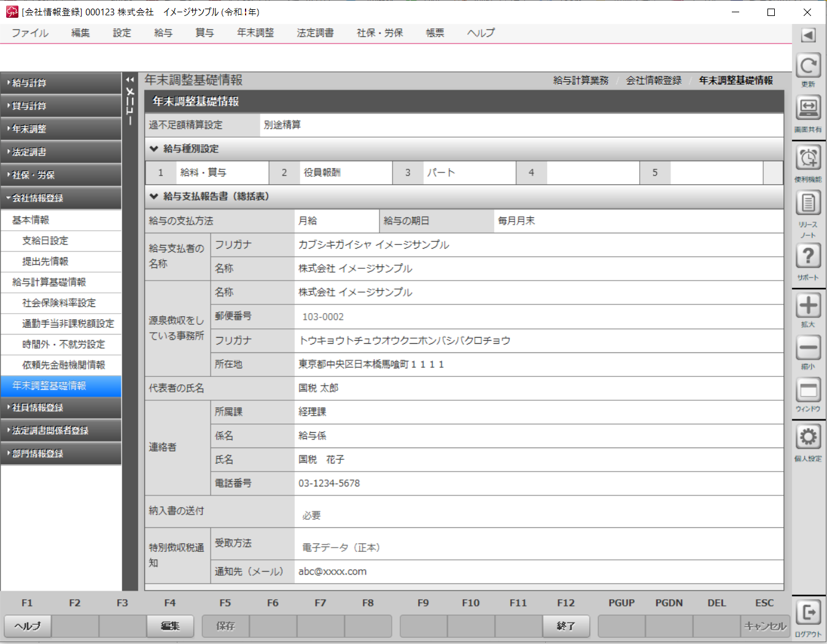Image resolution: width=827 pixels, height=644 pixels.
Task: Expand the 給与計算 sidebar section
Action: pos(61,83)
